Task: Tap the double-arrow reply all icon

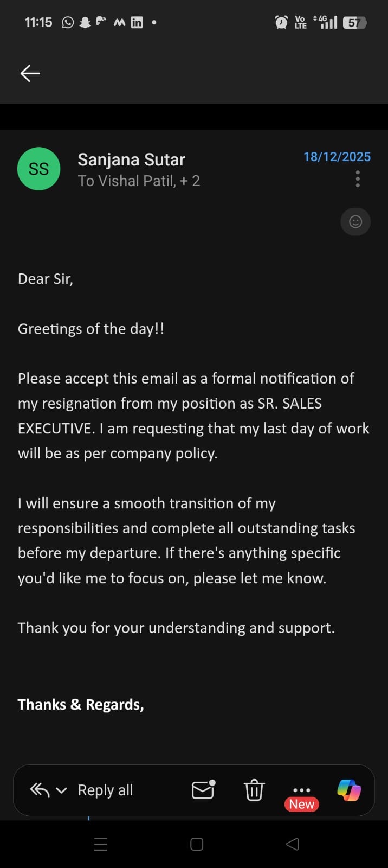Action: point(40,790)
